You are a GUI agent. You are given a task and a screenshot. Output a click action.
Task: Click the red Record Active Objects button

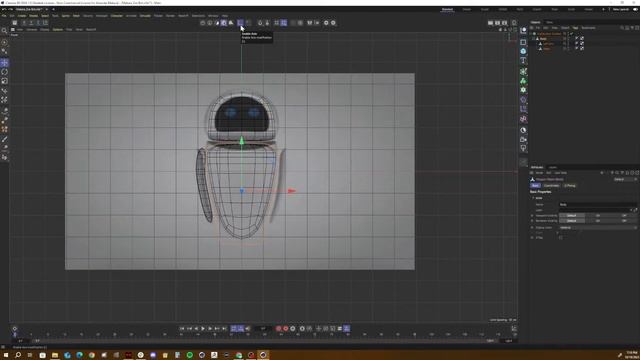tap(278, 329)
